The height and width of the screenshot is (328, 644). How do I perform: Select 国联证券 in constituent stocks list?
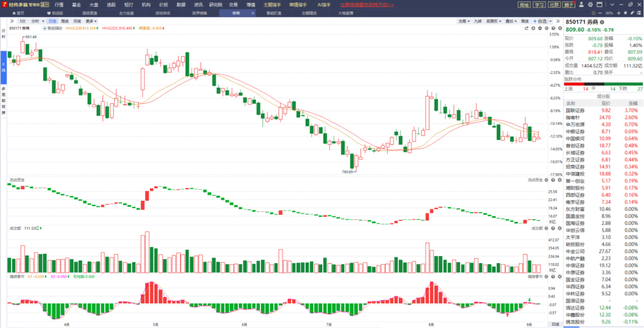click(575, 111)
